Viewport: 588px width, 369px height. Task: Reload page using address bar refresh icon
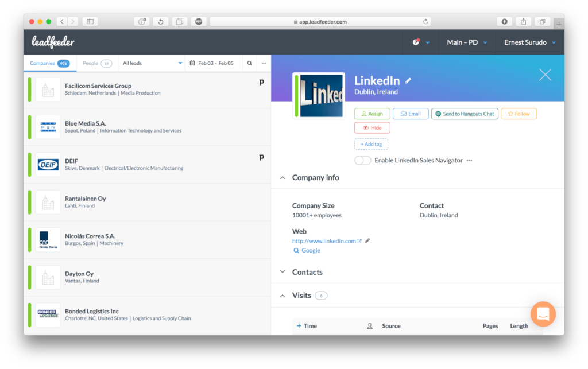[425, 21]
